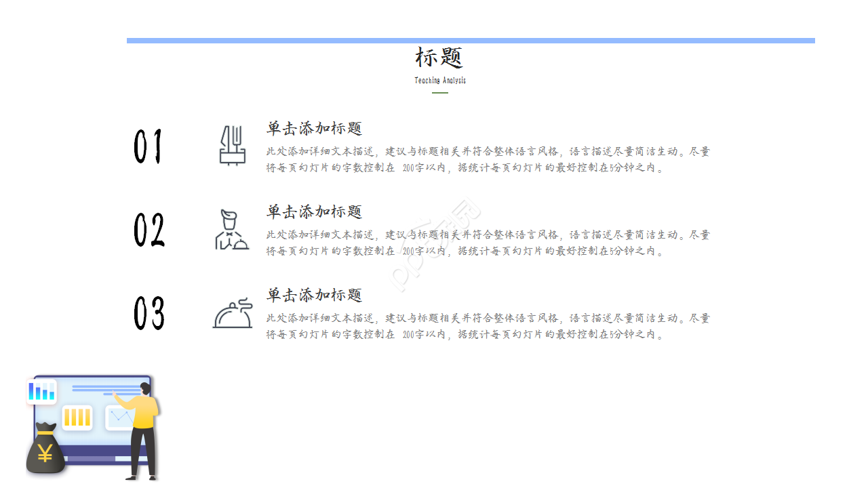This screenshot has width=868, height=488.
Task: Click the blue bar chart card icon
Action: pyautogui.click(x=41, y=392)
